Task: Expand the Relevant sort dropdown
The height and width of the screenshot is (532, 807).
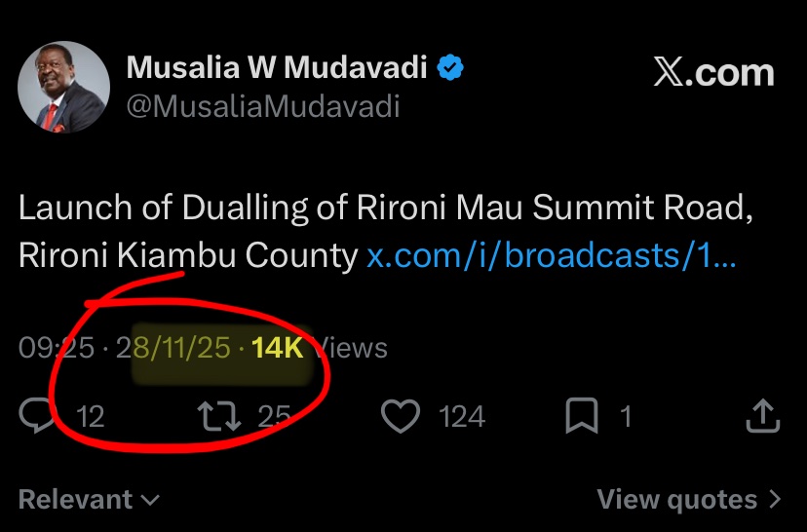Action: [x=89, y=499]
